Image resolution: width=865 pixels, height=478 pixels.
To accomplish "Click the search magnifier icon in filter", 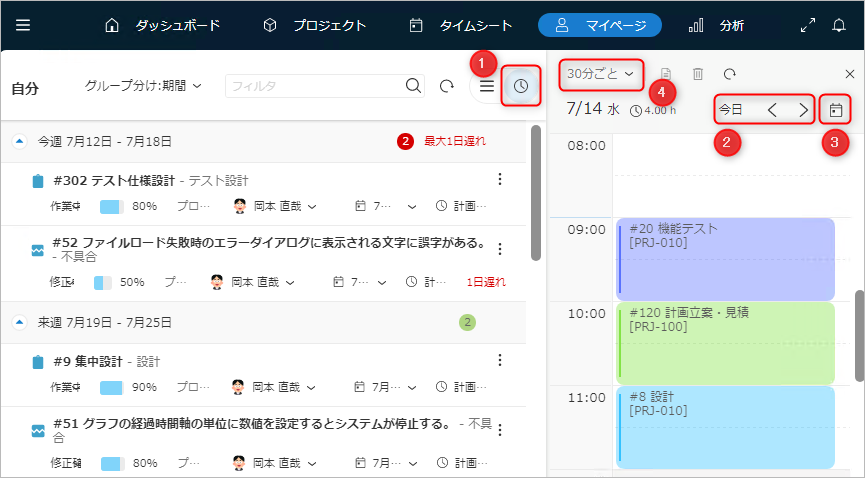I will tap(414, 87).
